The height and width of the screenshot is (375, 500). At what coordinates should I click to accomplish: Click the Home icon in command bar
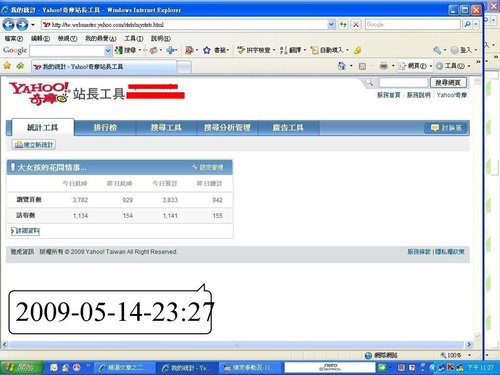click(x=342, y=66)
